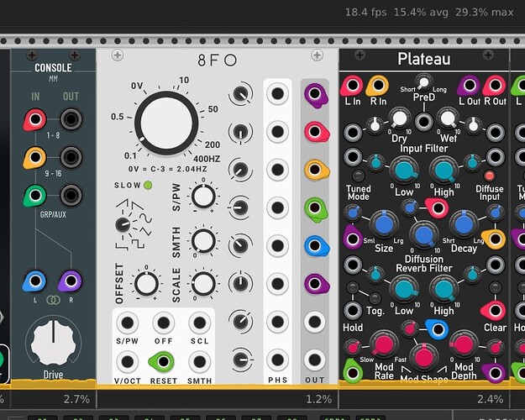Click the bottom 8FO PHS input jack
525x420 pixels.
277,360
